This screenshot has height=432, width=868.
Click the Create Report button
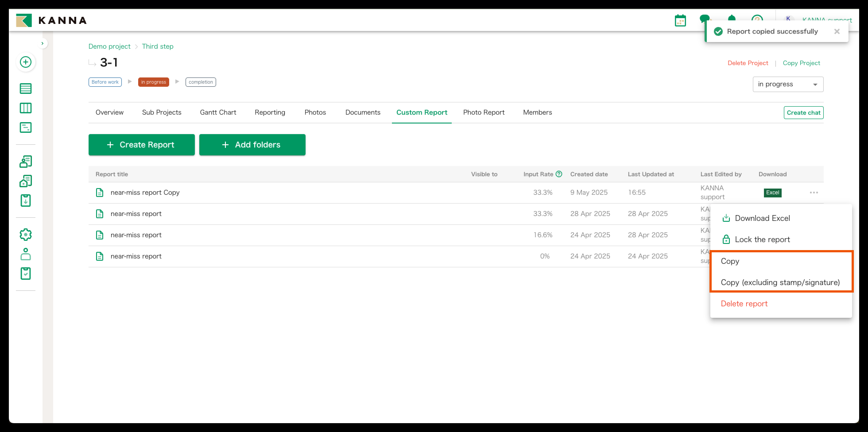(141, 145)
